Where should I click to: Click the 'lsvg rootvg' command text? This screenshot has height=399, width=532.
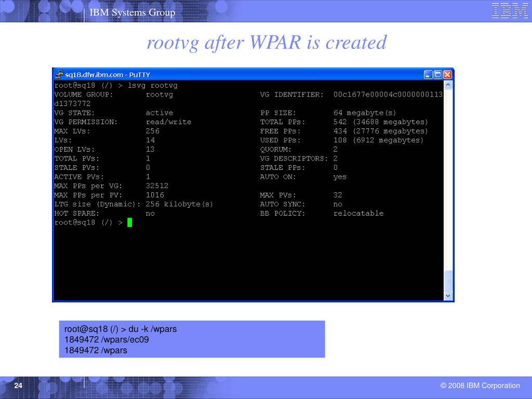pos(152,86)
